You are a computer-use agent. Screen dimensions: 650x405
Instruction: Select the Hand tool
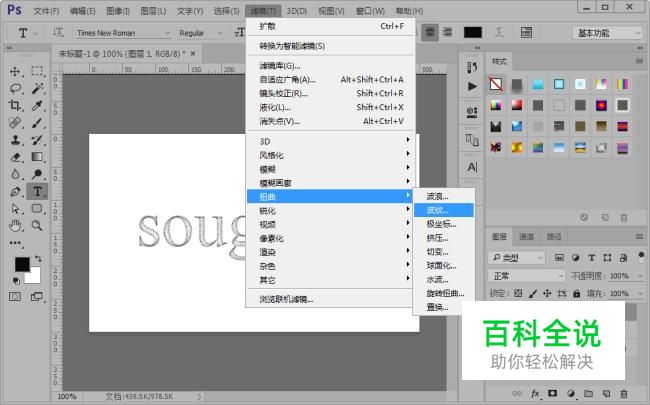(x=15, y=226)
